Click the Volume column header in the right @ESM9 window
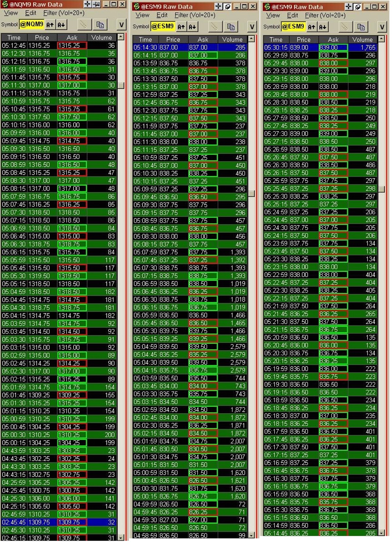This screenshot has height=552, width=392. (362, 40)
